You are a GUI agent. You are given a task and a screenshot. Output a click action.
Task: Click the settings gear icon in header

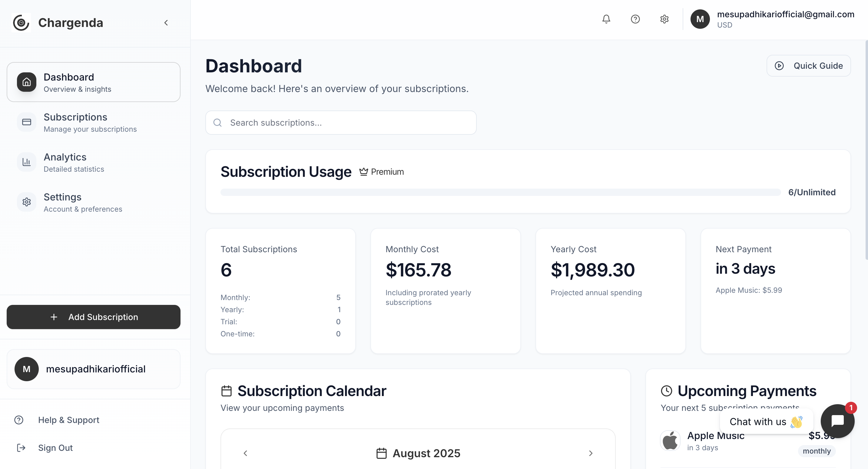pyautogui.click(x=664, y=19)
